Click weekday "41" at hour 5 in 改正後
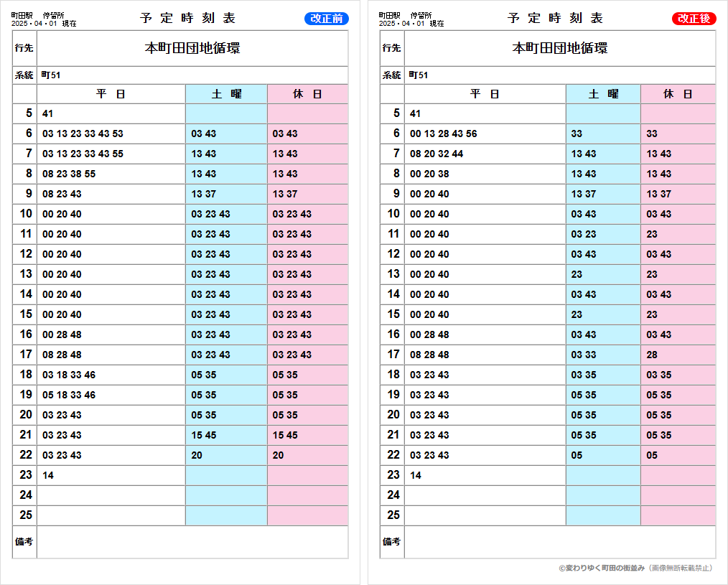The width and height of the screenshot is (728, 585). tap(416, 113)
